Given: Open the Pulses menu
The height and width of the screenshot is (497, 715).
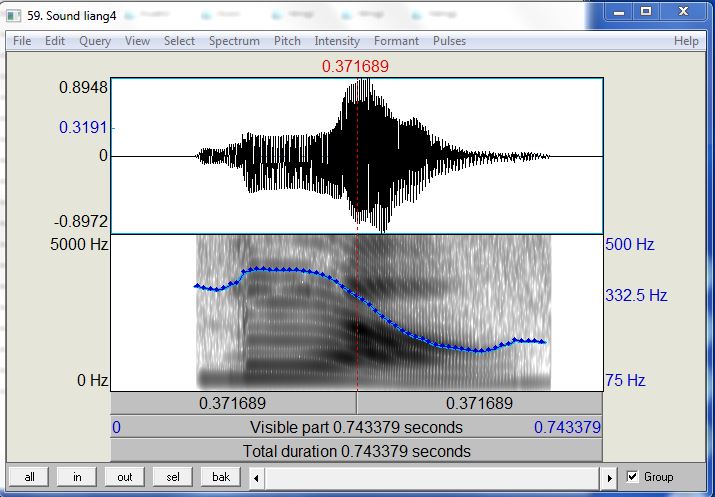Looking at the screenshot, I should click(449, 41).
